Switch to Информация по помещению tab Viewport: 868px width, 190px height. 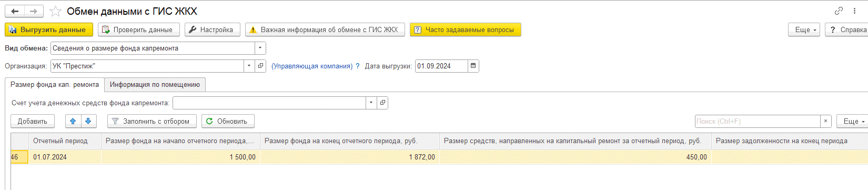[155, 84]
